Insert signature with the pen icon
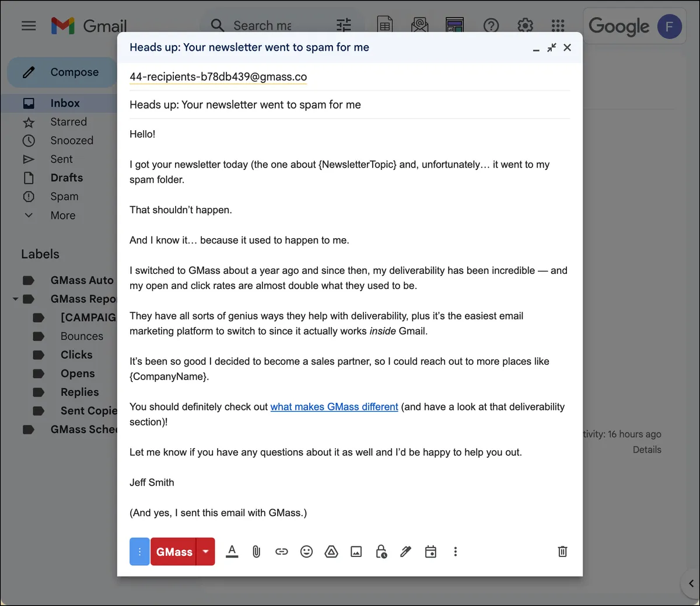The height and width of the screenshot is (606, 700). (406, 552)
